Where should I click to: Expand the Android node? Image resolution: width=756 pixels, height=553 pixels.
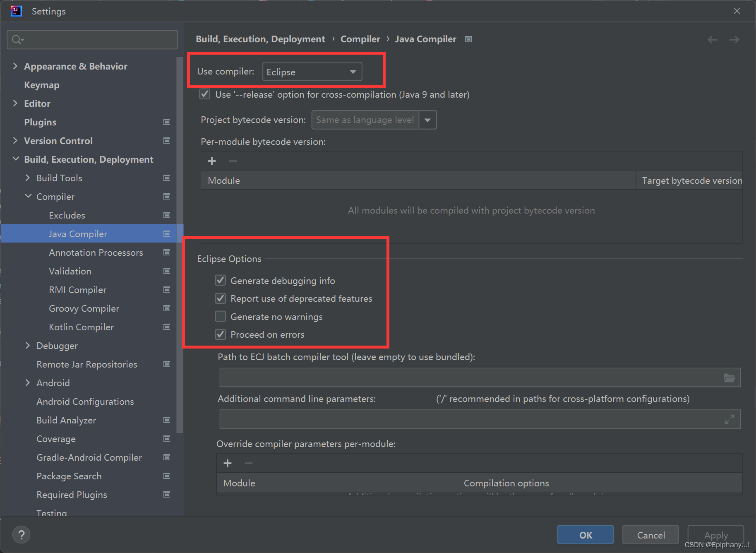(x=28, y=383)
